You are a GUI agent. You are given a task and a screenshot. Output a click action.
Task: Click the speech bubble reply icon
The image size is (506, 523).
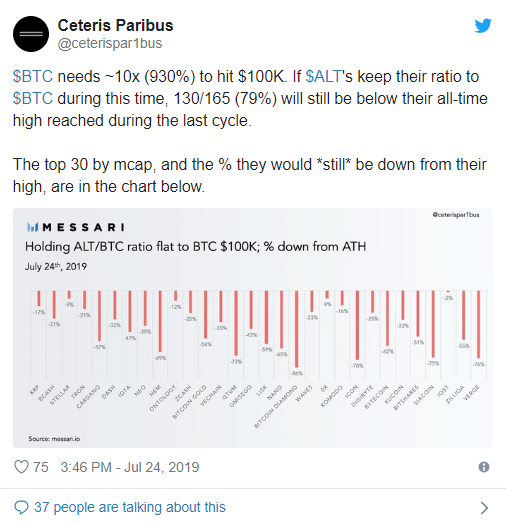click(x=21, y=507)
